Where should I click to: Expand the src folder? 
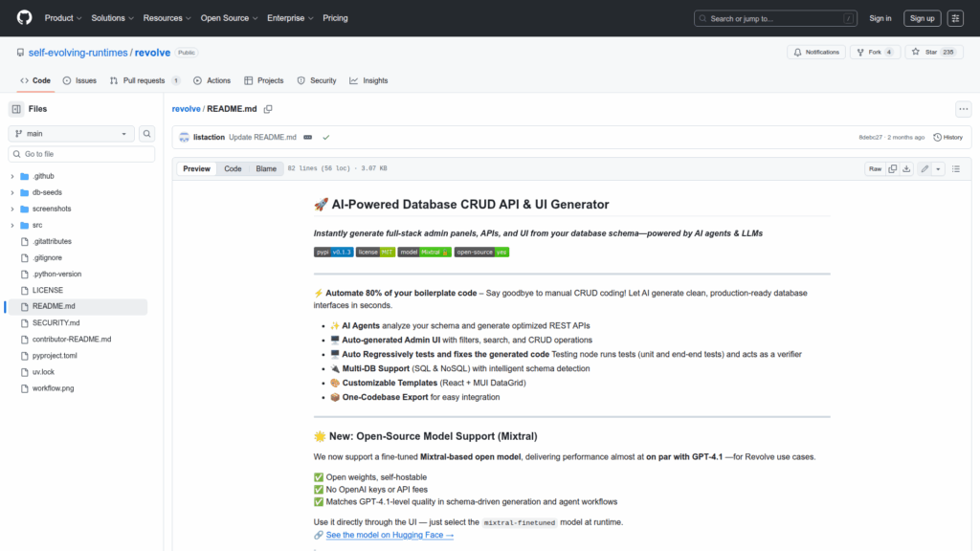11,225
